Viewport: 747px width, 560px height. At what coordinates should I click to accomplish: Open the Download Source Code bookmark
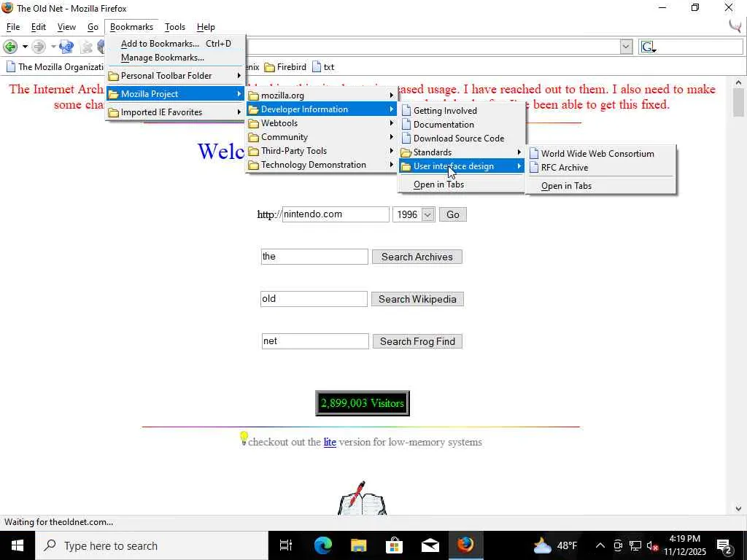point(462,138)
